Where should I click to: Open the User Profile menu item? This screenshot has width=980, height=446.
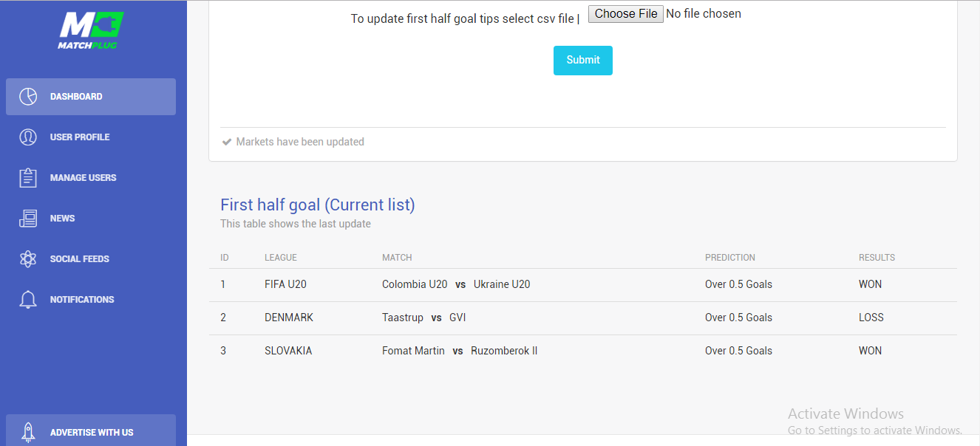(x=80, y=137)
